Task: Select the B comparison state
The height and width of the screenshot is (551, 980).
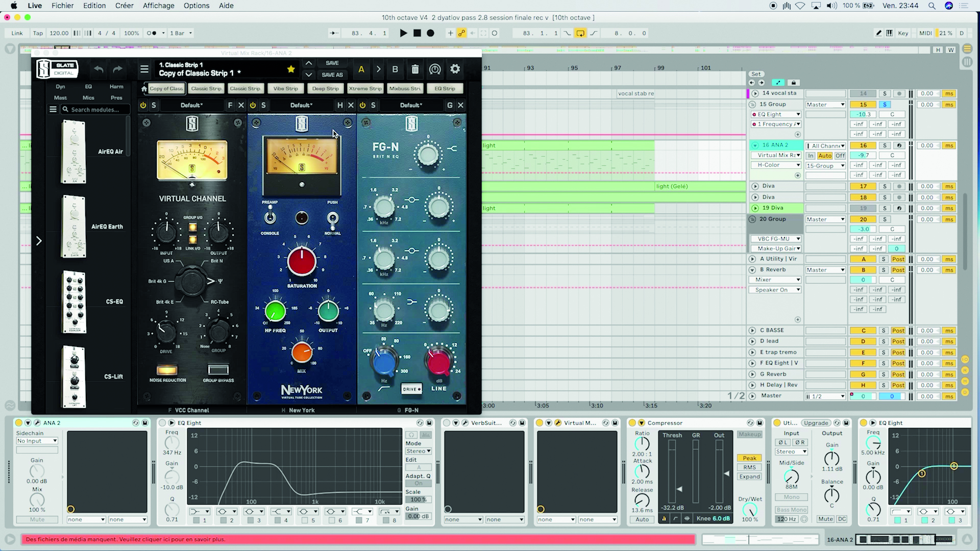Action: click(395, 69)
